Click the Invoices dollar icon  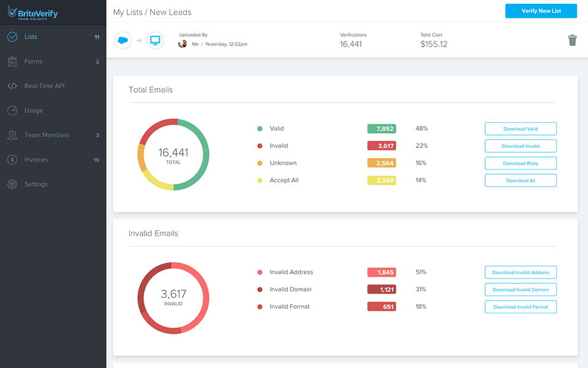pyautogui.click(x=12, y=159)
